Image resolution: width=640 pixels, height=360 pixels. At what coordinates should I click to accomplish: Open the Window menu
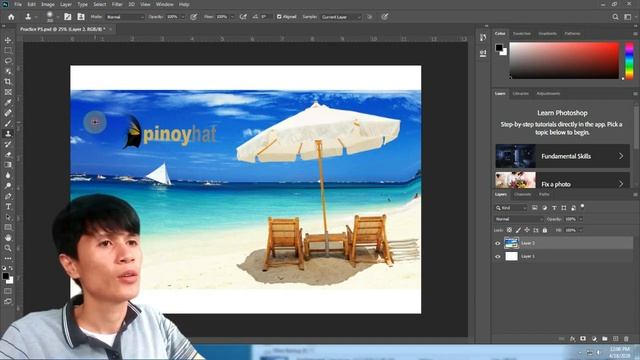[x=164, y=4]
